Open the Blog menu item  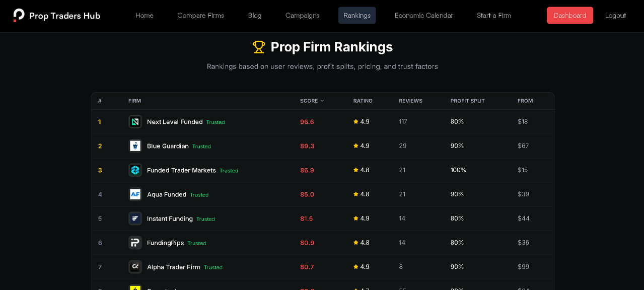[x=255, y=16]
